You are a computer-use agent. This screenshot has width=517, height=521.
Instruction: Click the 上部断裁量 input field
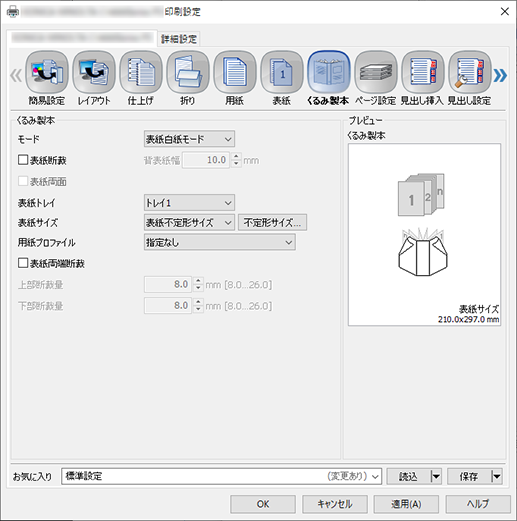coord(168,285)
